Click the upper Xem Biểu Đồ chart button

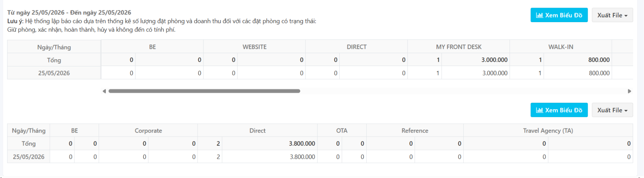[559, 15]
